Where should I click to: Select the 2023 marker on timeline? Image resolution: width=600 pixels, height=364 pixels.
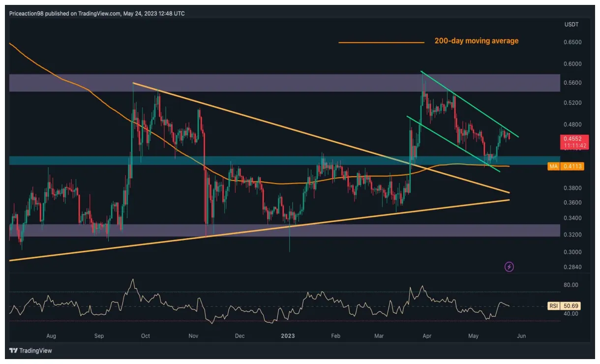pyautogui.click(x=287, y=336)
